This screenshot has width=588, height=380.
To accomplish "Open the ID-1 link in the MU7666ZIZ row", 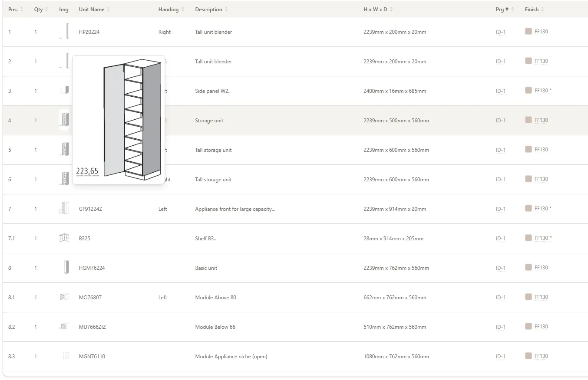I will [x=501, y=327].
